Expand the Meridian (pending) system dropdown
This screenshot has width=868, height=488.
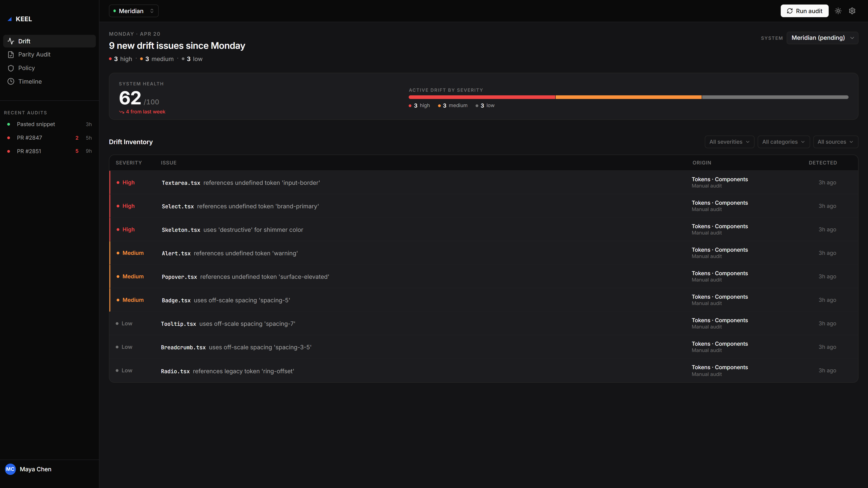(x=822, y=38)
